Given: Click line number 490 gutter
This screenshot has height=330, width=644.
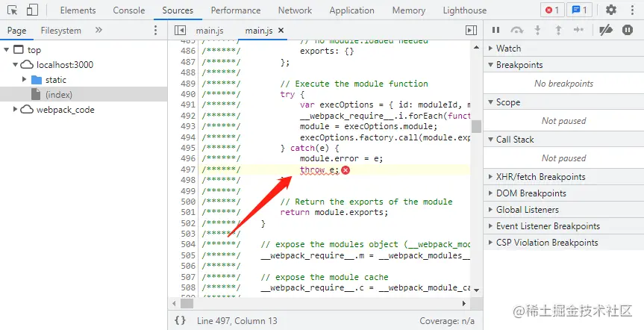Looking at the screenshot, I should pyautogui.click(x=188, y=94).
